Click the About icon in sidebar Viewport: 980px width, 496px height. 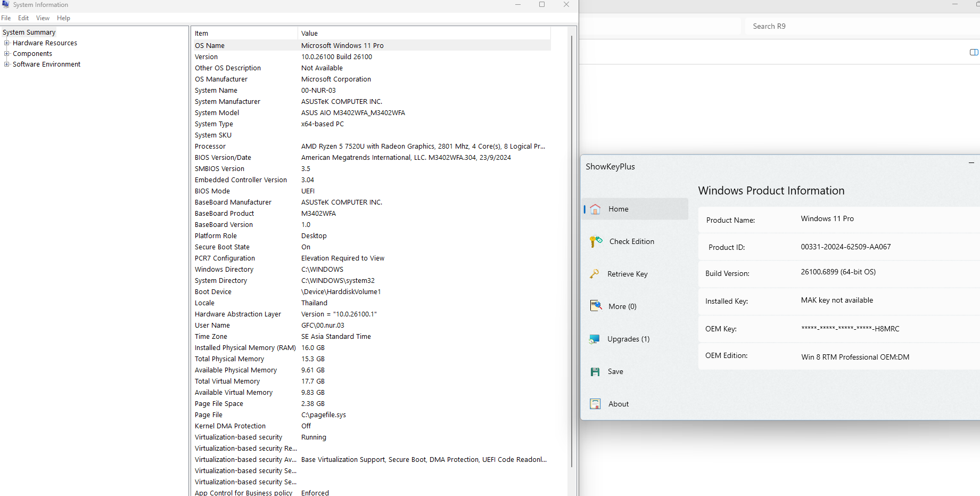point(595,404)
